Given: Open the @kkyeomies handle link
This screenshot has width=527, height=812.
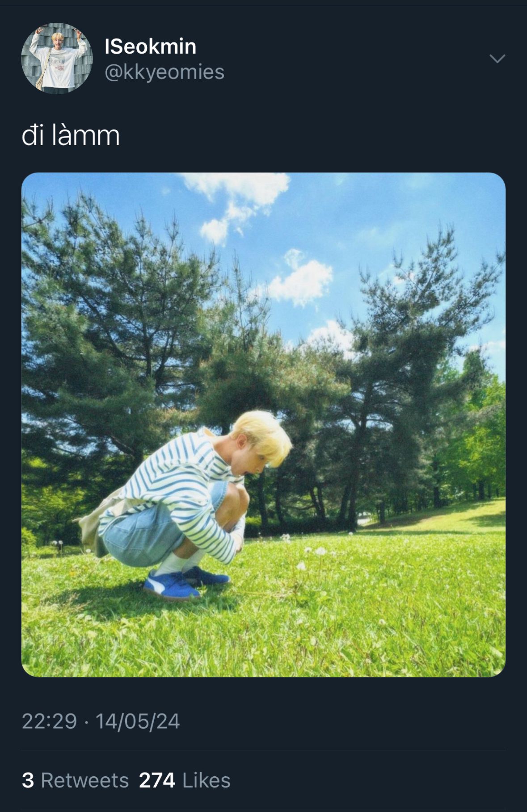Looking at the screenshot, I should click(164, 72).
